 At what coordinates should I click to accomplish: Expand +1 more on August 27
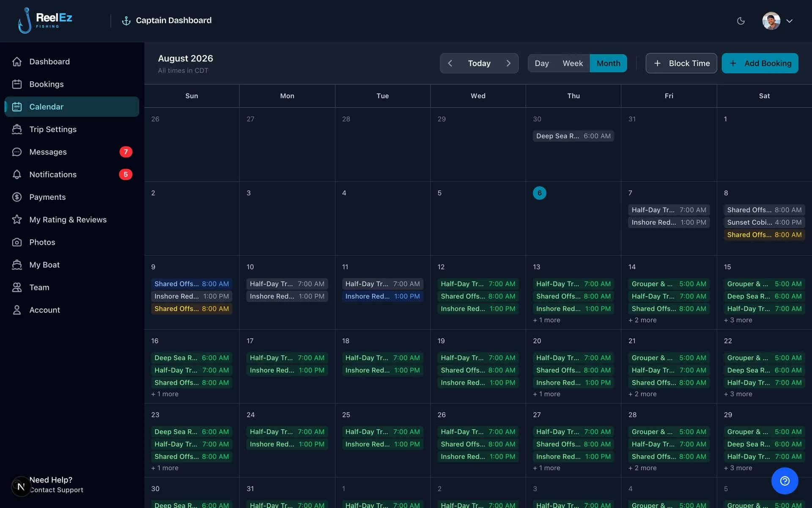coord(546,468)
